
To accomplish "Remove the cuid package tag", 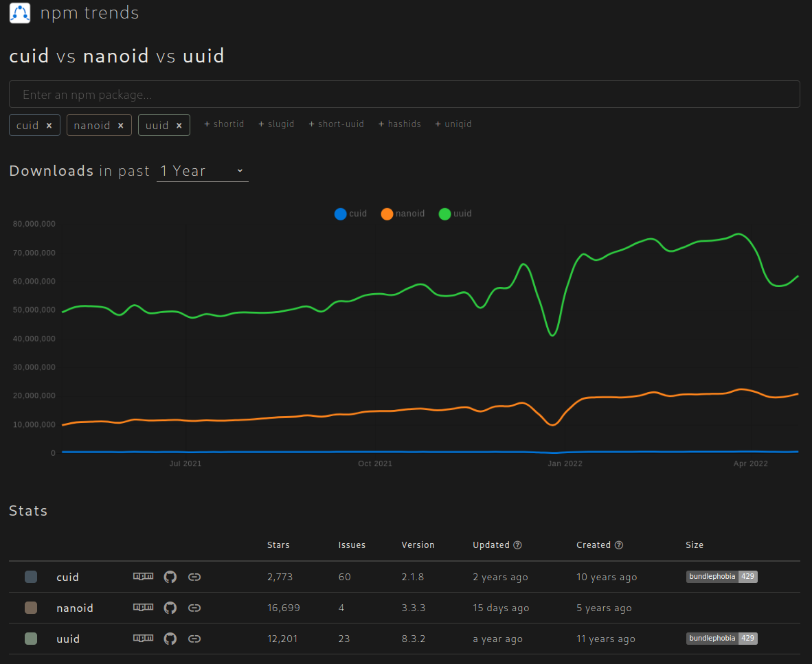I will click(49, 125).
